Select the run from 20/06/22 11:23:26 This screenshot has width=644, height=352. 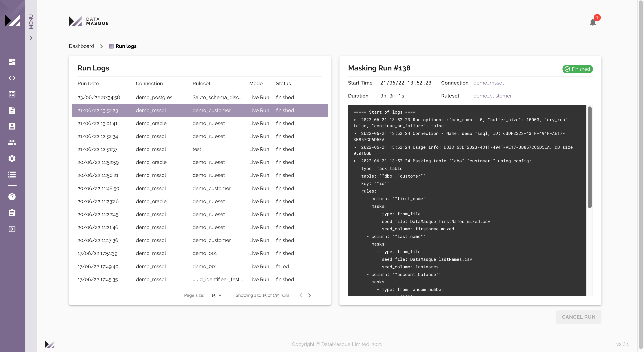pyautogui.click(x=200, y=201)
